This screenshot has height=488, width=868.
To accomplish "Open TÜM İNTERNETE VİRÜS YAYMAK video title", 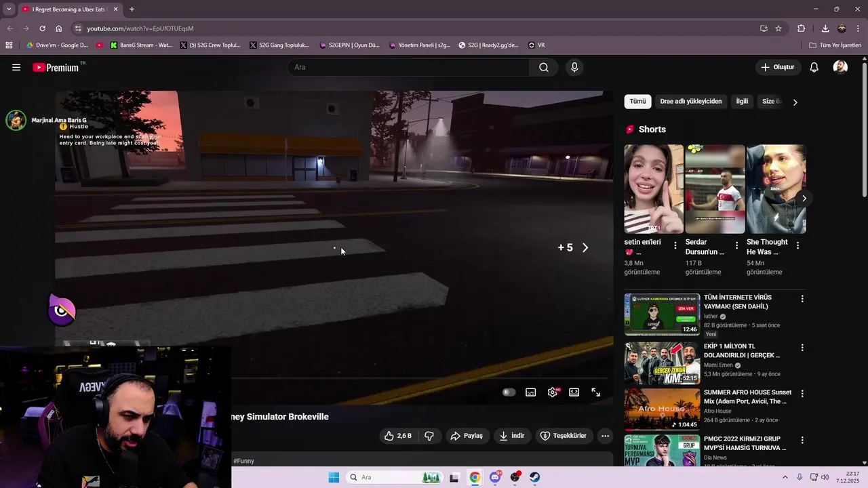I will point(738,302).
